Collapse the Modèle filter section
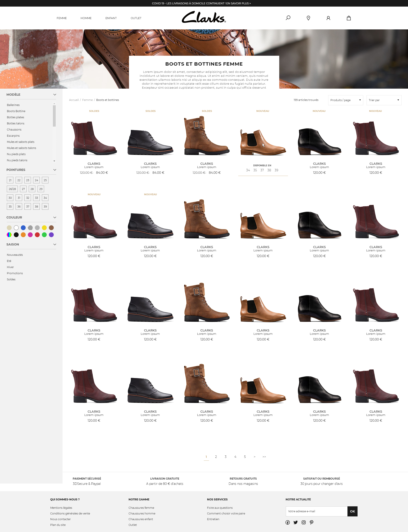 coord(54,95)
